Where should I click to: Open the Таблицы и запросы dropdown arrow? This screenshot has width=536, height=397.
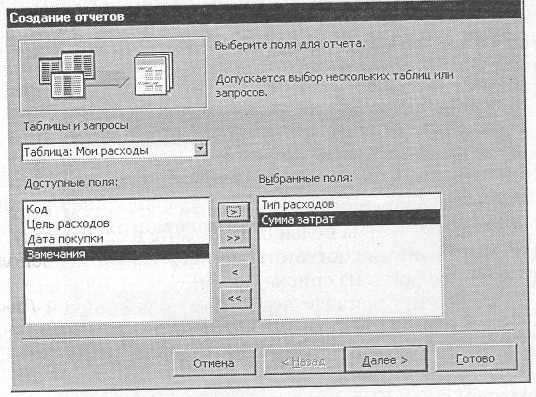(x=201, y=149)
